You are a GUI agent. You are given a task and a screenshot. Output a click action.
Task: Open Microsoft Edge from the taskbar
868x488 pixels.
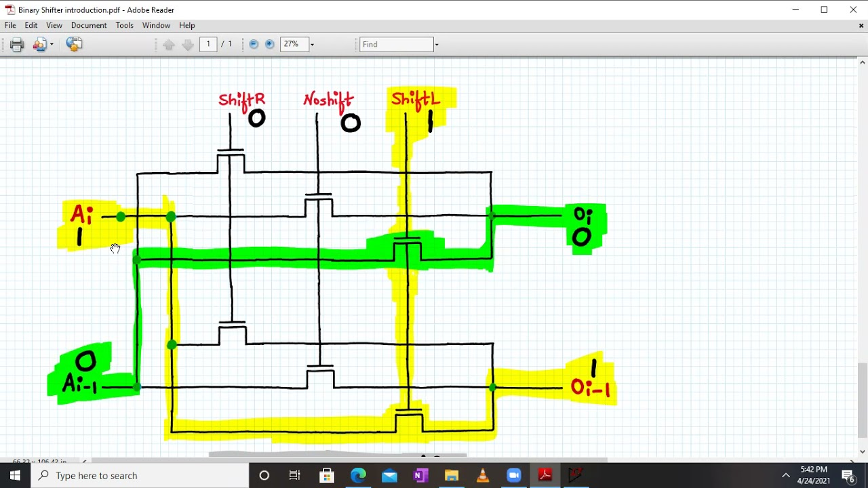pyautogui.click(x=358, y=475)
